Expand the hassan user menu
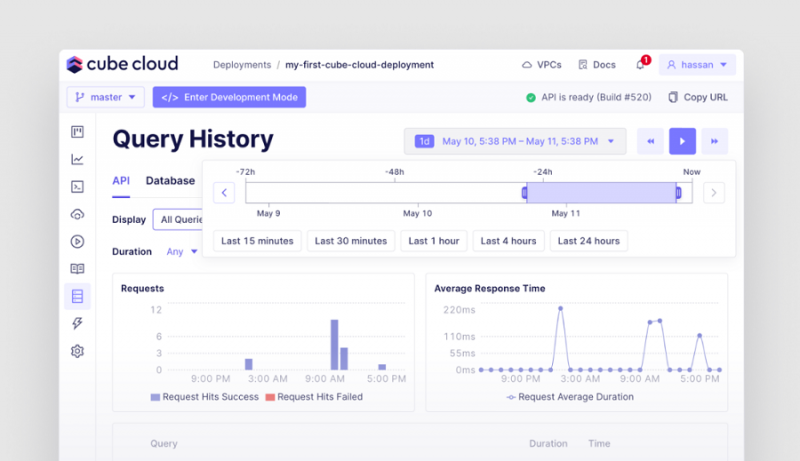This screenshot has width=800, height=461. pyautogui.click(x=698, y=65)
